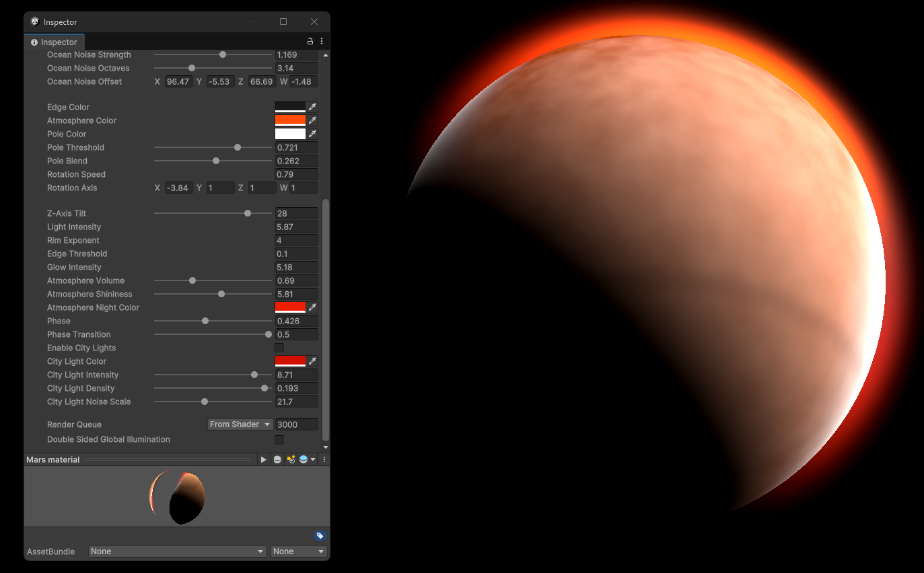Click the Rotation Axis X field
Image resolution: width=924 pixels, height=573 pixels.
[179, 188]
